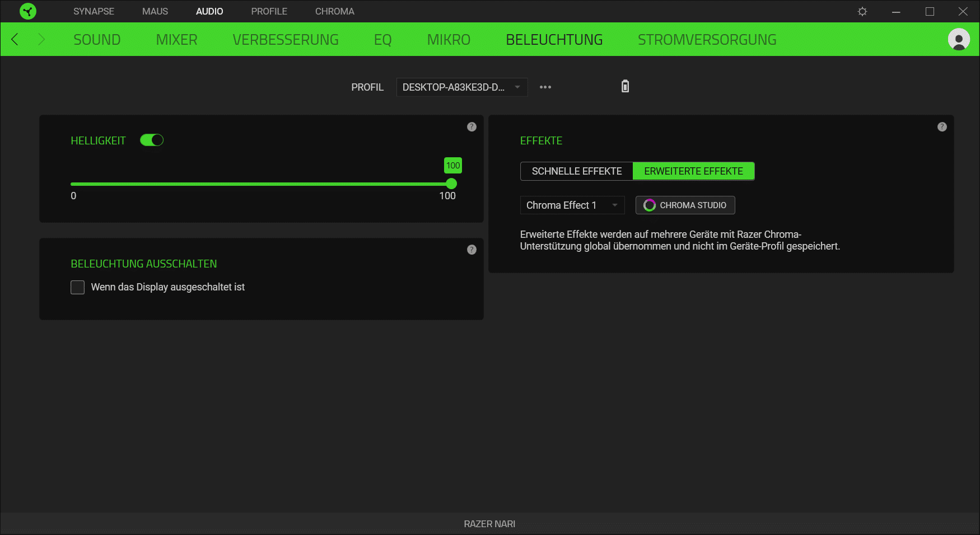Open the Maus menu at top
The height and width of the screenshot is (535, 980).
coord(155,11)
